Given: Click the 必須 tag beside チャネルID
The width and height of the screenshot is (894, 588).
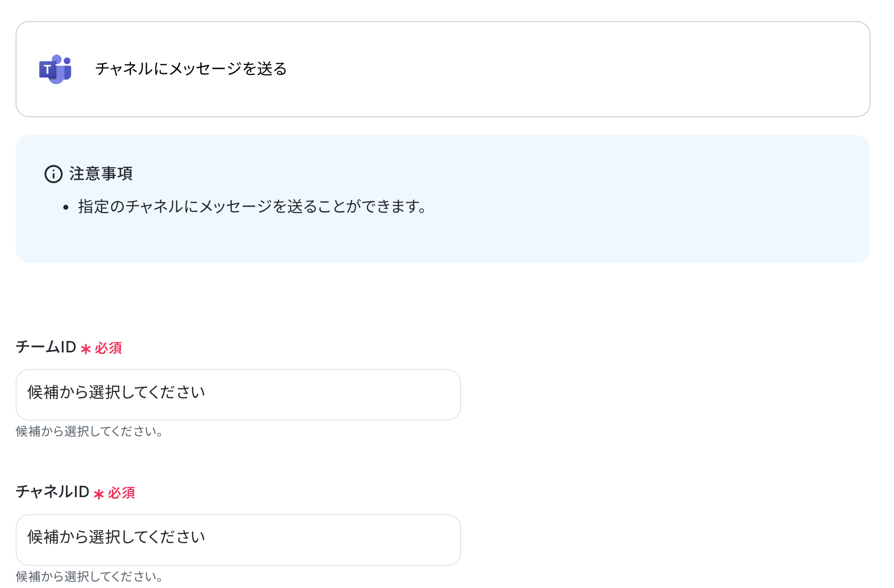Looking at the screenshot, I should point(121,493).
